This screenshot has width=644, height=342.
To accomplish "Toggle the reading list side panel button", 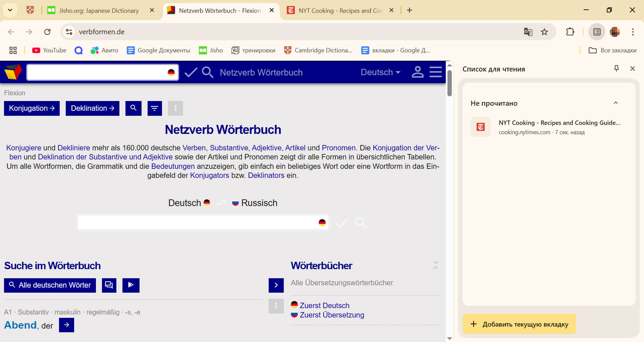I will [597, 32].
